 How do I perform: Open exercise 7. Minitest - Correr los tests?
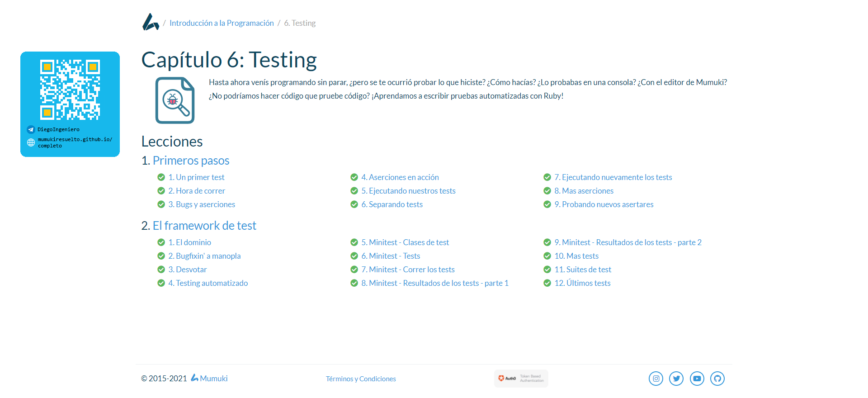point(408,270)
